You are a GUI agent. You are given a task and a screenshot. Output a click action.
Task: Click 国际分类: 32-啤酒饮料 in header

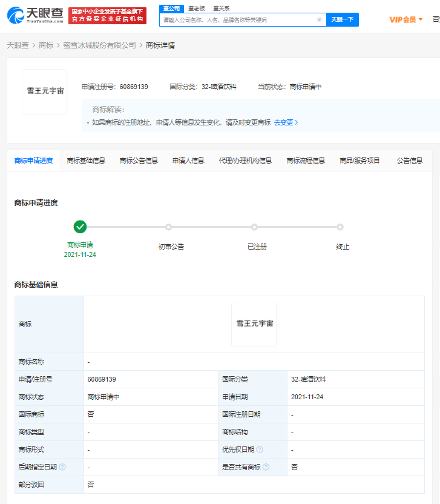pyautogui.click(x=203, y=87)
